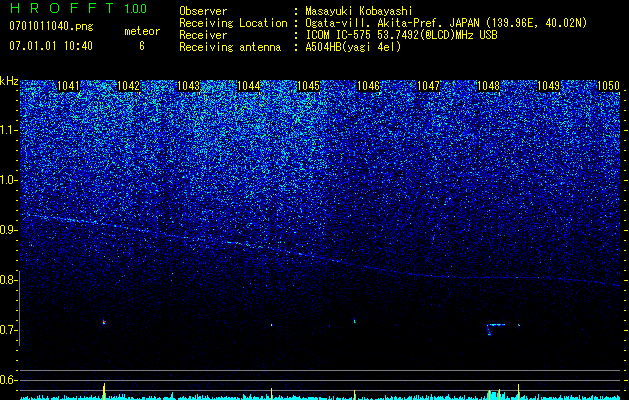This screenshot has width=629, height=400.
Task: Click the 1.0 kHz axis label
Action: point(8,180)
